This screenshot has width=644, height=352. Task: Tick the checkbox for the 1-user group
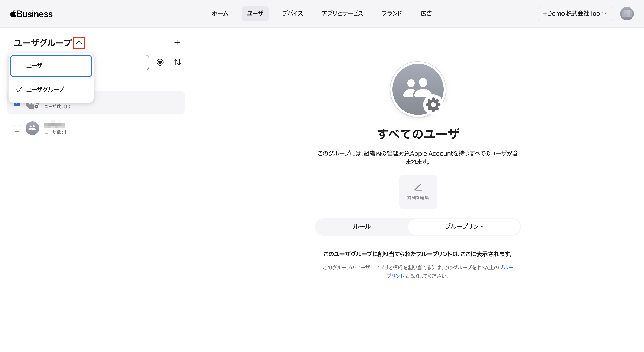click(x=17, y=128)
